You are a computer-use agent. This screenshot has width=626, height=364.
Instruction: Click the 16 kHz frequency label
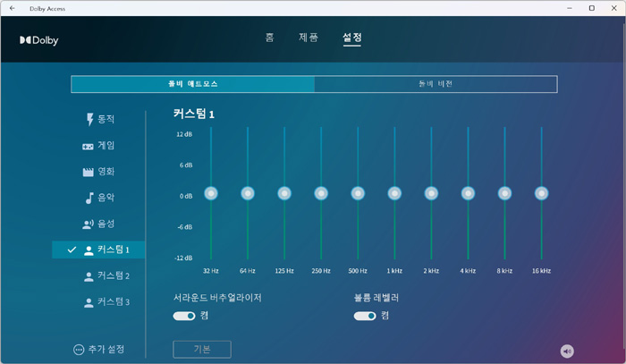(542, 271)
